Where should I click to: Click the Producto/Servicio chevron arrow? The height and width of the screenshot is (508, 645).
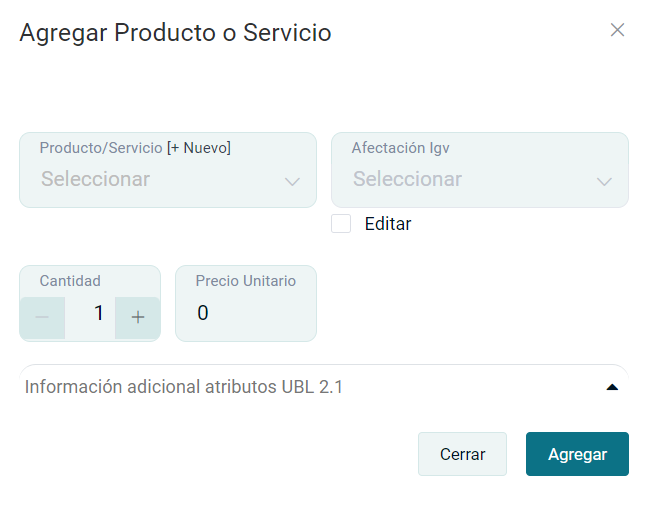click(292, 181)
